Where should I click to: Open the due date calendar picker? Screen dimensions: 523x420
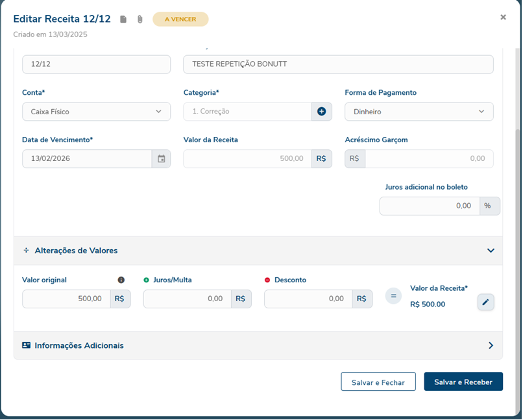(162, 159)
